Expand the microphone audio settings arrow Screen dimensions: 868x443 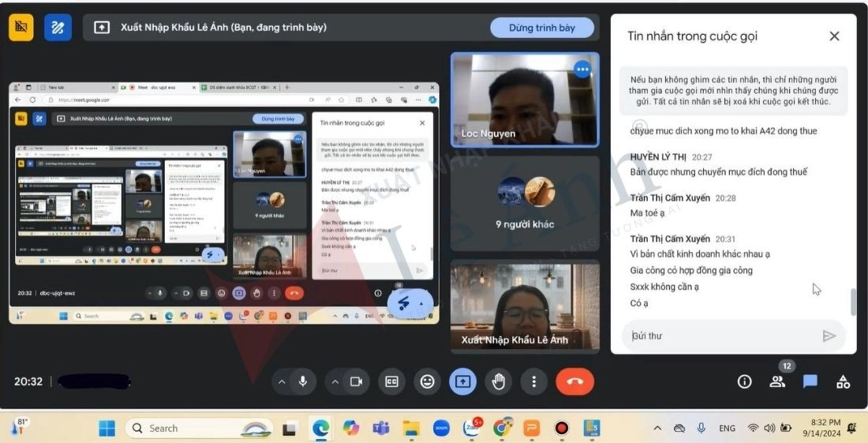click(x=282, y=381)
